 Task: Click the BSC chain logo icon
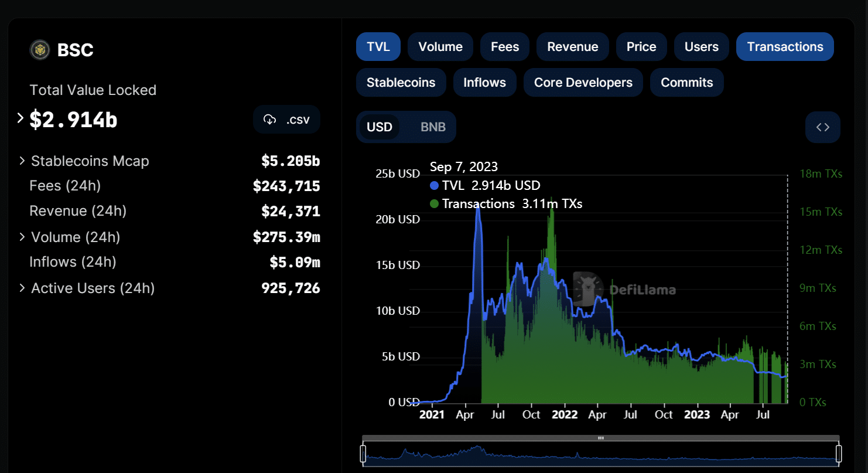(40, 50)
